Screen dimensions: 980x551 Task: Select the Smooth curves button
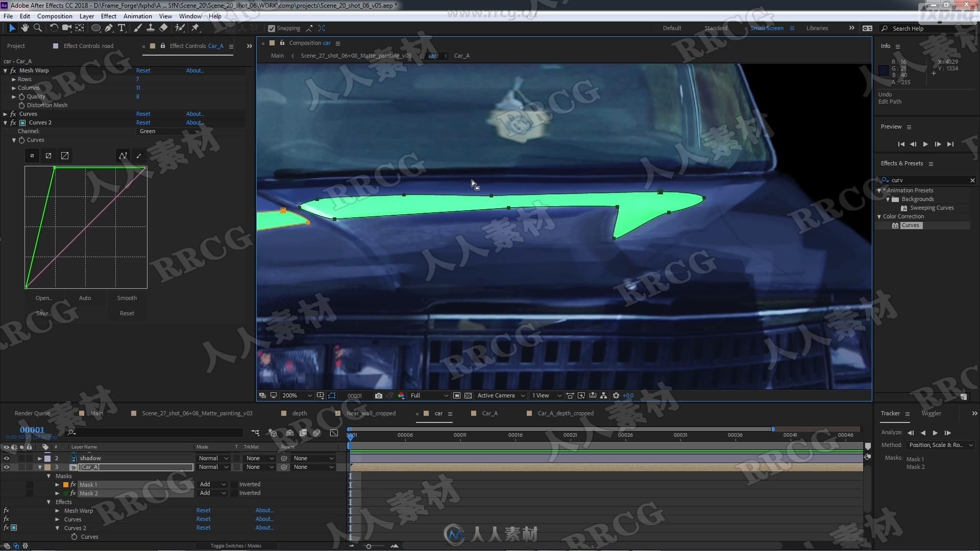tap(126, 298)
